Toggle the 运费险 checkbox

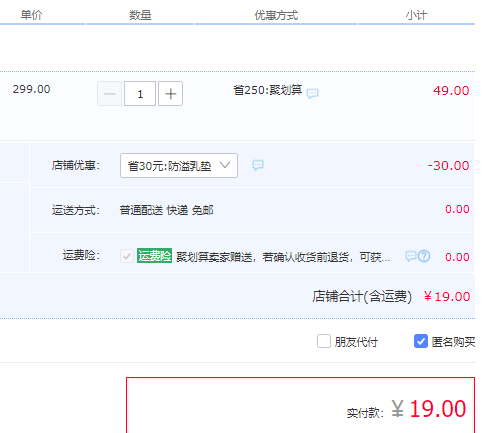tap(127, 256)
